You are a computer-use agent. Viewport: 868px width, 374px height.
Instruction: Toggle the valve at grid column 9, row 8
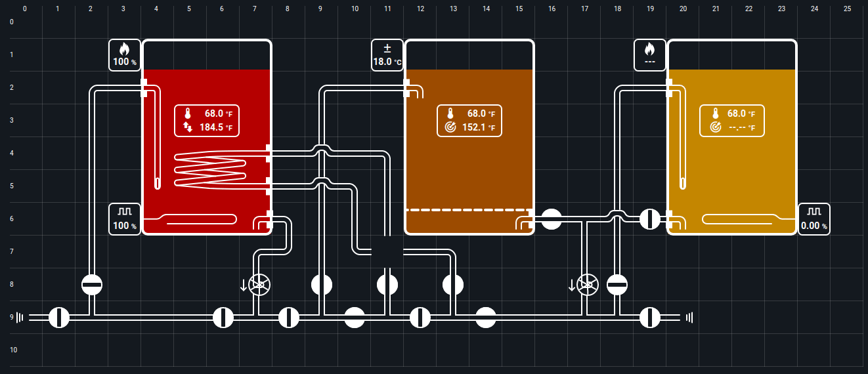click(x=322, y=285)
